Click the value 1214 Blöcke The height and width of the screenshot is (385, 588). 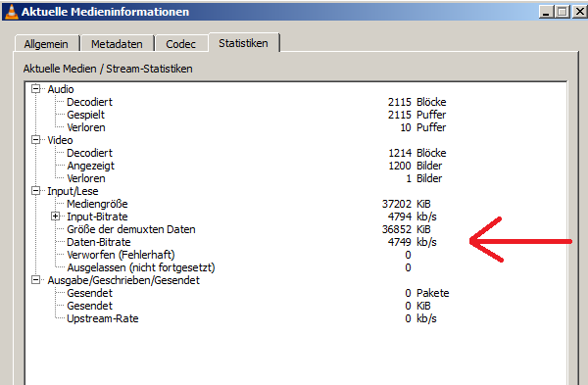click(416, 153)
